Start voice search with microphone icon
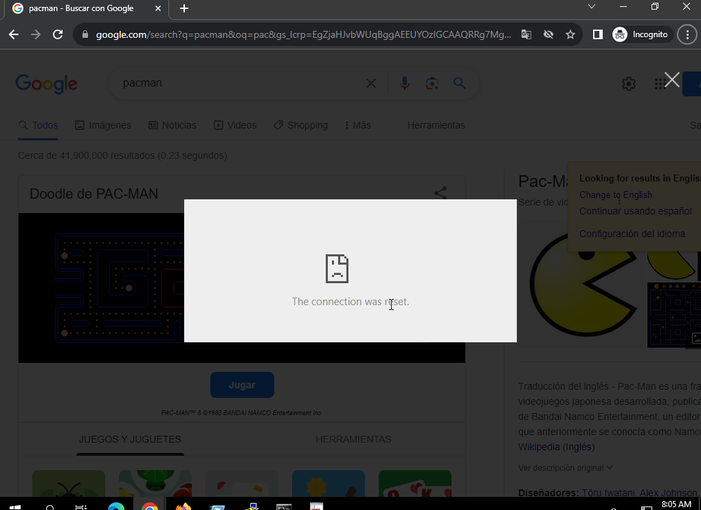Screen dimensions: 701x510 405,83
